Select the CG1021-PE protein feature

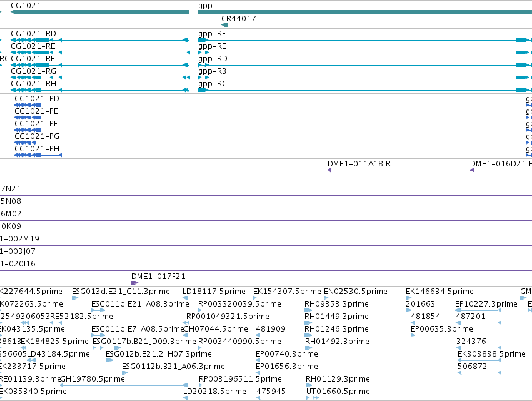tap(28, 118)
